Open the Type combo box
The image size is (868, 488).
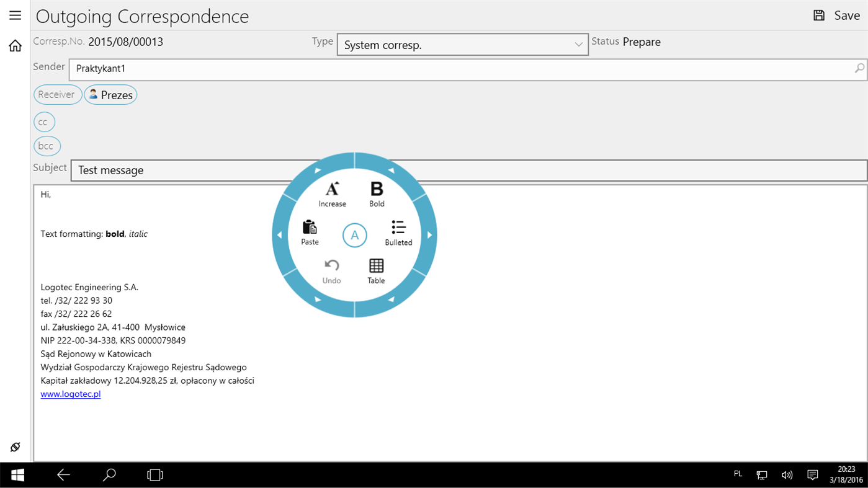click(x=462, y=45)
